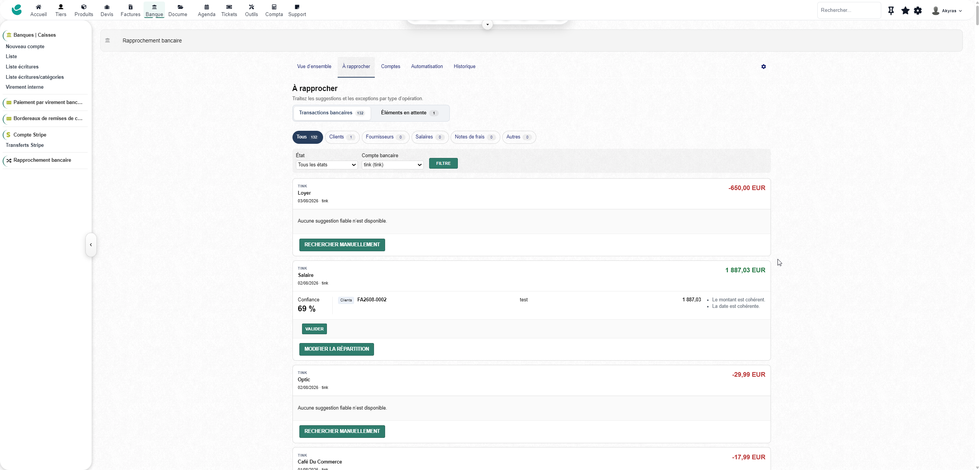This screenshot has height=470, width=980.
Task: Expand the top dropdown arrow handle
Action: tap(487, 24)
